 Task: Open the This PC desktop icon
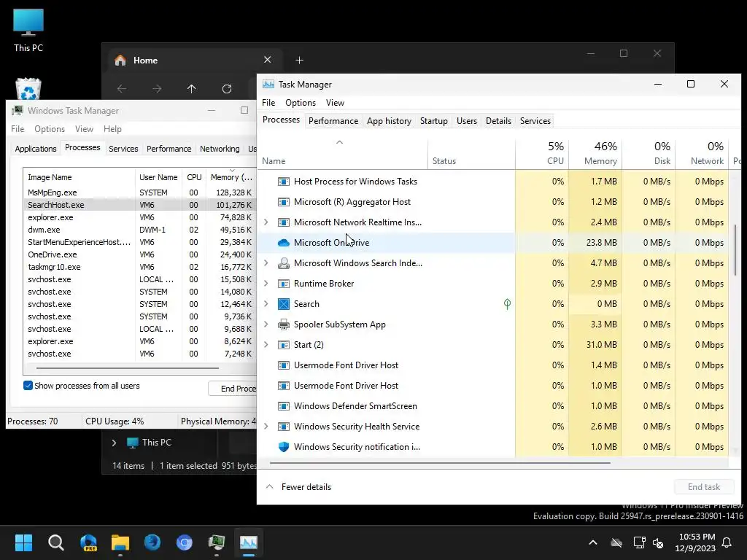28,31
